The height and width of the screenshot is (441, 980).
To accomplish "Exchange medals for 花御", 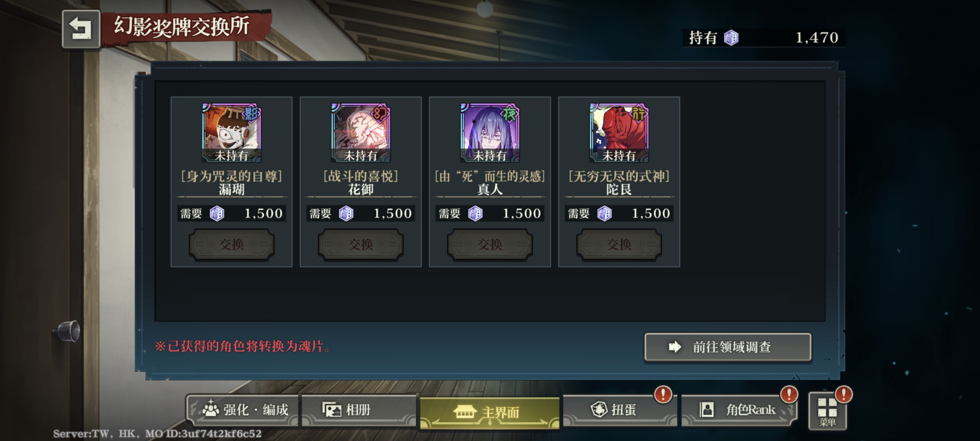I will pyautogui.click(x=361, y=244).
